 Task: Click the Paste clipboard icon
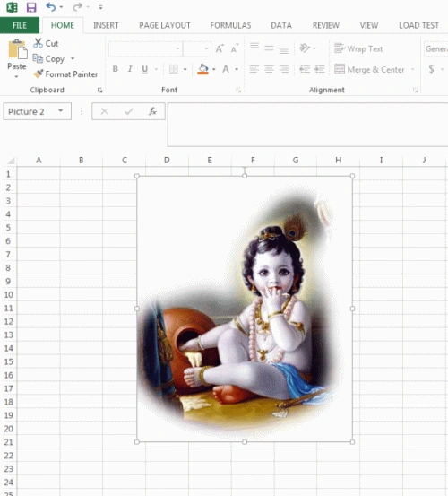point(17,49)
